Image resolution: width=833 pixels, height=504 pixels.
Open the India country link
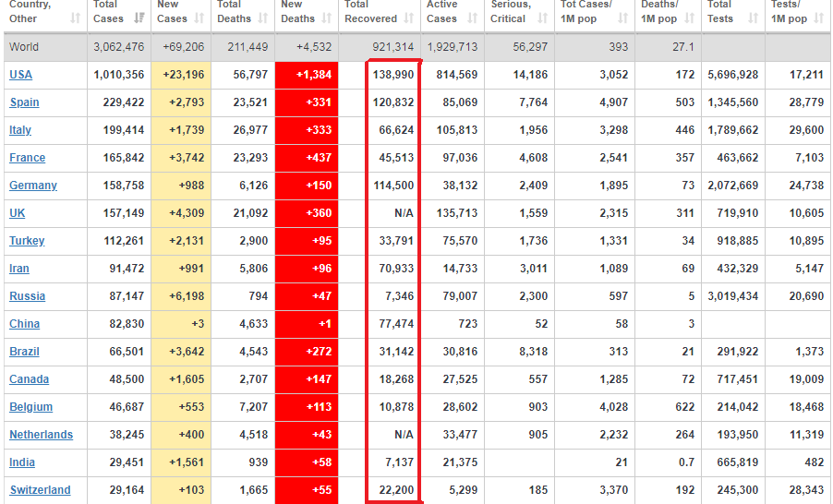tap(22, 462)
